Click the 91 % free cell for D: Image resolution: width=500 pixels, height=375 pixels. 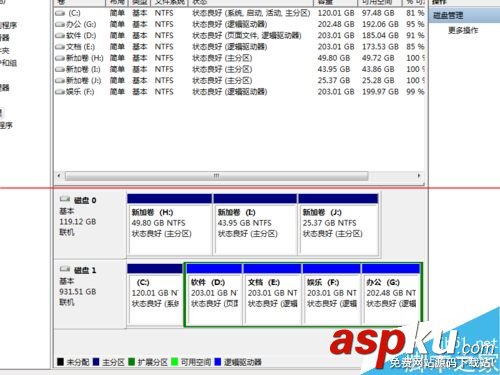point(415,36)
